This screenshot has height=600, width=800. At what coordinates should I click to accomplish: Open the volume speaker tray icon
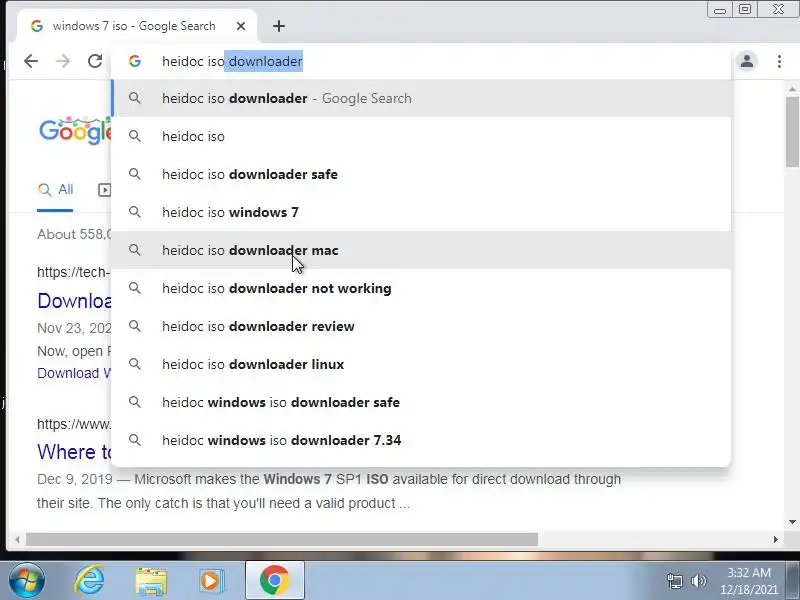[x=698, y=581]
